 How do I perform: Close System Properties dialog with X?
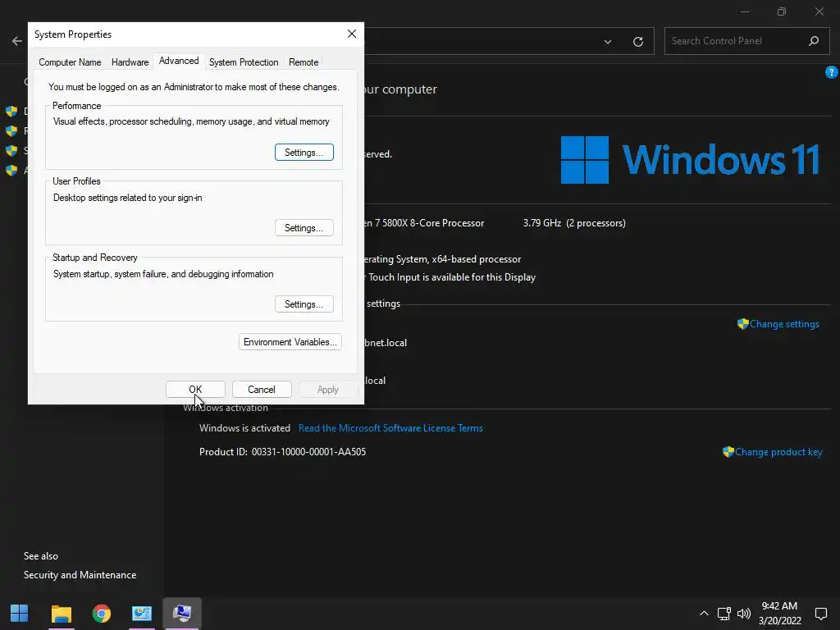coord(351,34)
